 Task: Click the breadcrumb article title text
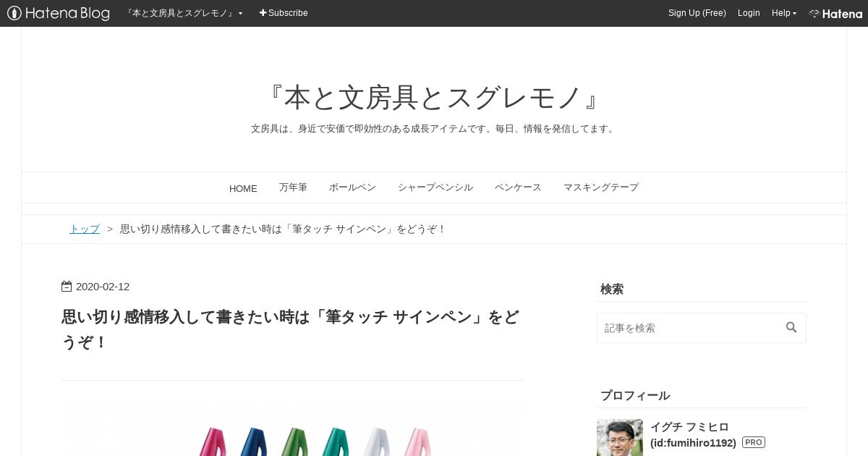(283, 229)
